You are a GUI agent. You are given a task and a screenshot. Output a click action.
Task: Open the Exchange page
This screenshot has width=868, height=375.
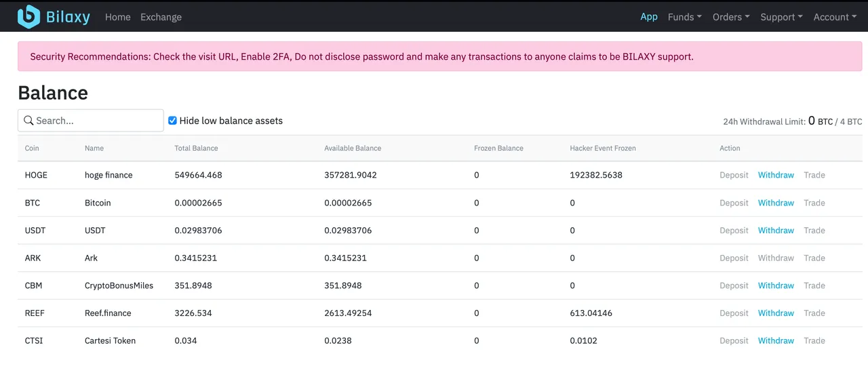pyautogui.click(x=161, y=17)
